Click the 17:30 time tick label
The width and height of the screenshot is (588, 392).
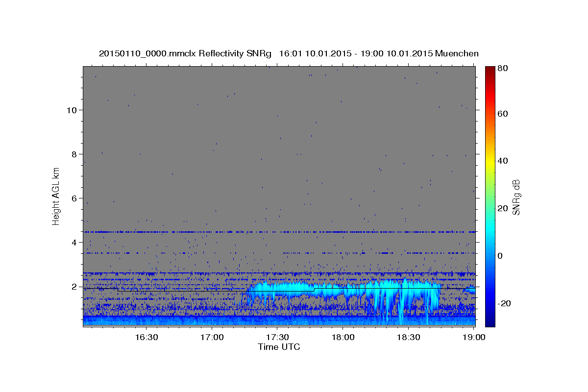pos(277,337)
